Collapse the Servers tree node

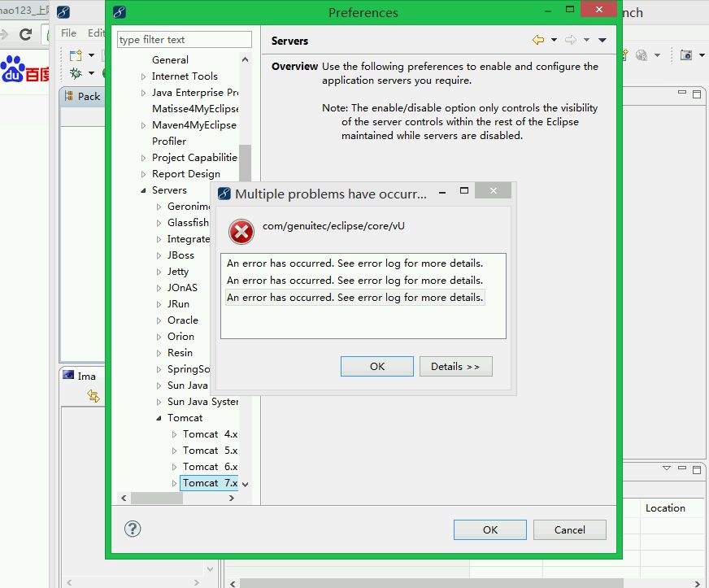(143, 190)
